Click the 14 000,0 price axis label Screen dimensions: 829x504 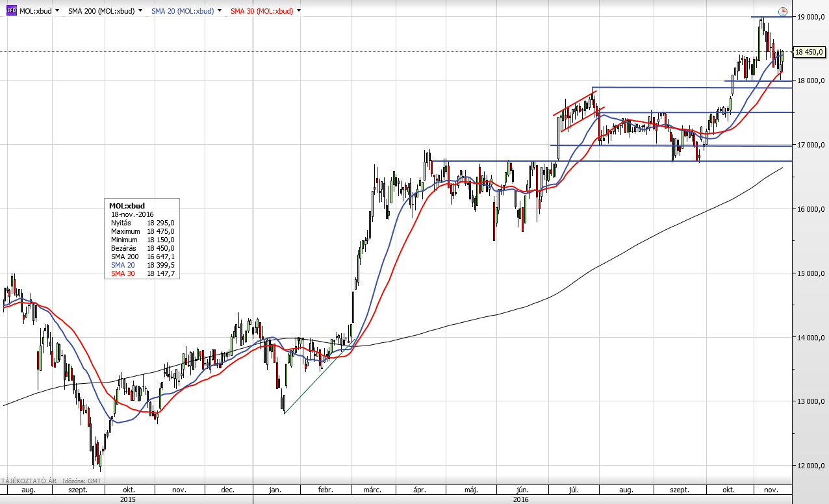pos(812,338)
